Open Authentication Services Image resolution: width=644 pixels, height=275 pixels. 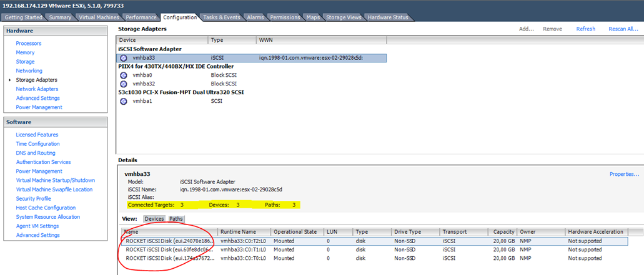pos(43,162)
